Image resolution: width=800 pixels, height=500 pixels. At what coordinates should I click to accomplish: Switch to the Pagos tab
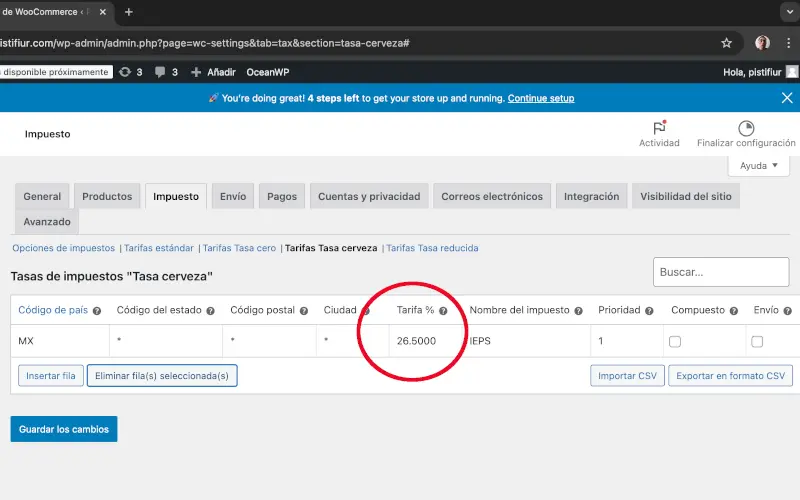point(282,196)
